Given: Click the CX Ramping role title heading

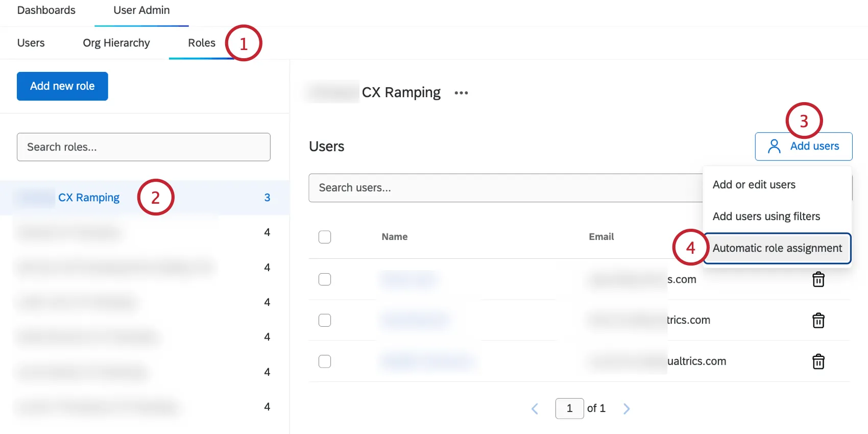Looking at the screenshot, I should coord(401,92).
